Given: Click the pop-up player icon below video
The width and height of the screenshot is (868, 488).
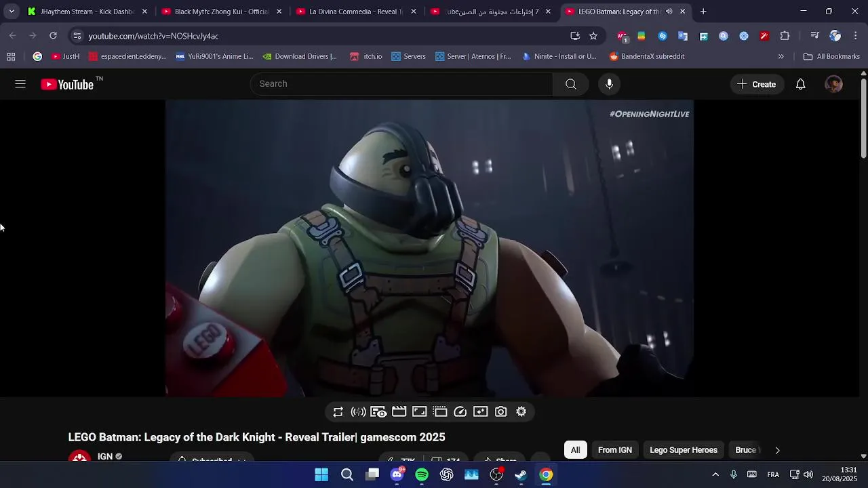Looking at the screenshot, I should [440, 412].
